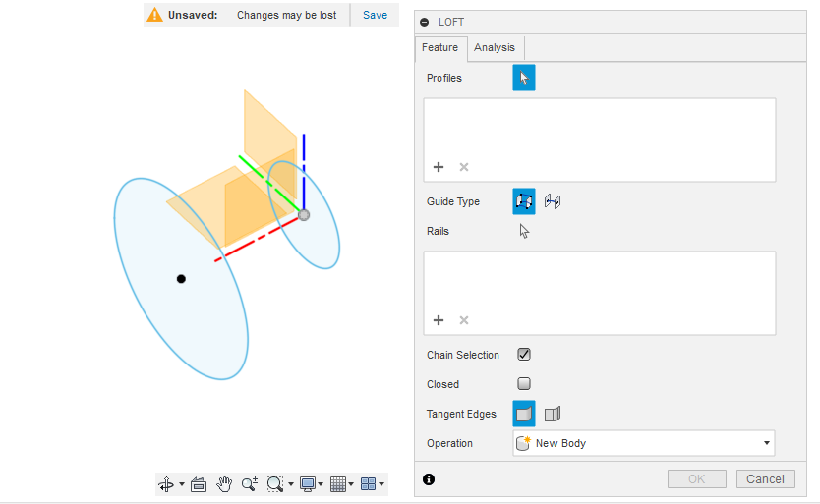Expand the Display Settings dropdown arrow
820x504 pixels.
click(322, 484)
